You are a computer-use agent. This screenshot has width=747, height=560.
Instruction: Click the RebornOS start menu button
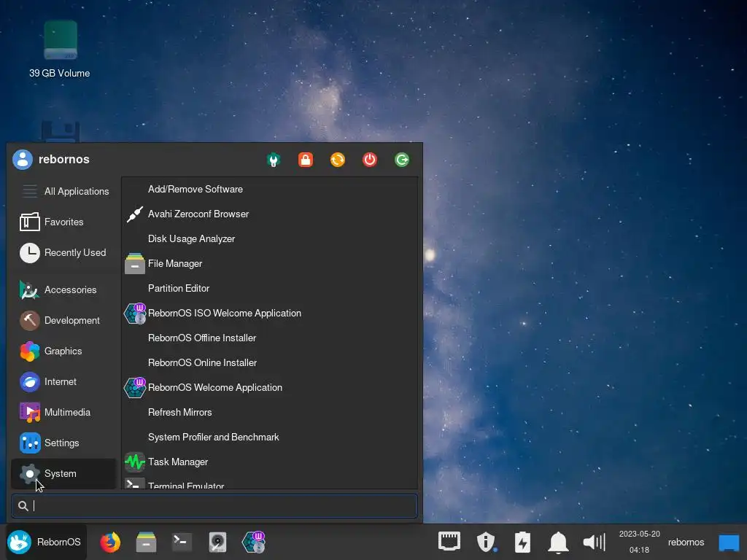click(x=46, y=542)
